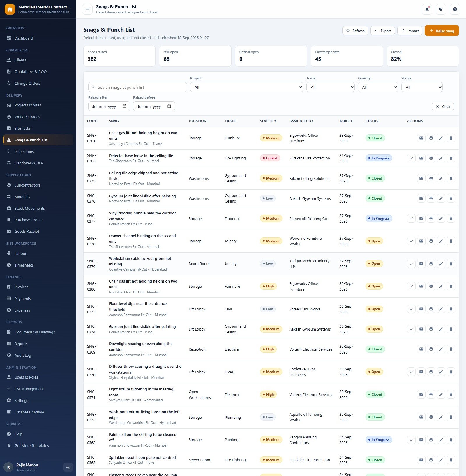Email snag SNG-0363 via envelope icon
The width and height of the screenshot is (466, 476).
pyautogui.click(x=421, y=460)
